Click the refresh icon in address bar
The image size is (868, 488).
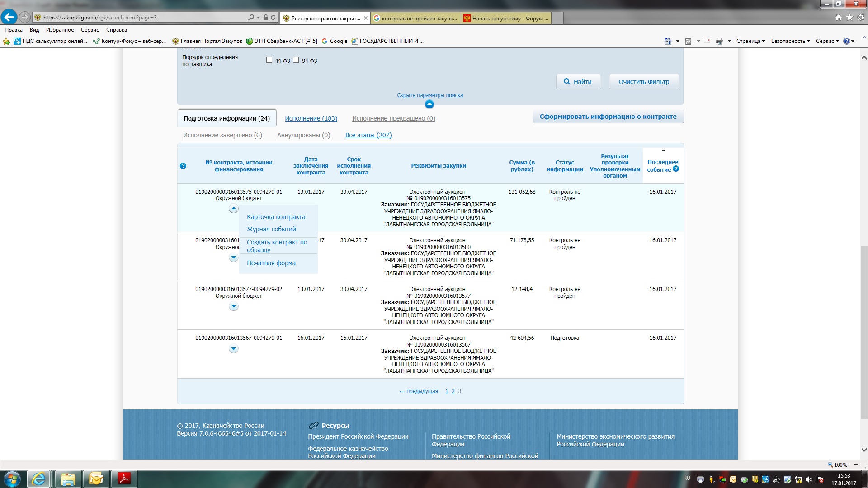point(273,17)
